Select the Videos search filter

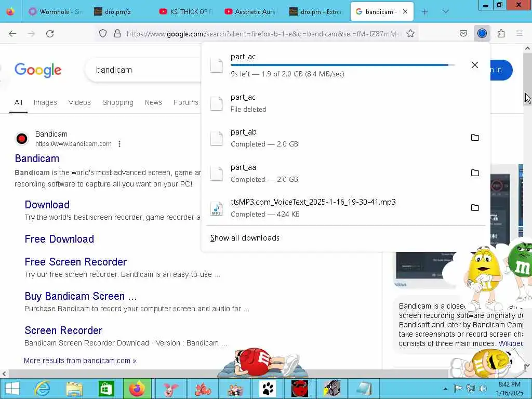coord(79,102)
